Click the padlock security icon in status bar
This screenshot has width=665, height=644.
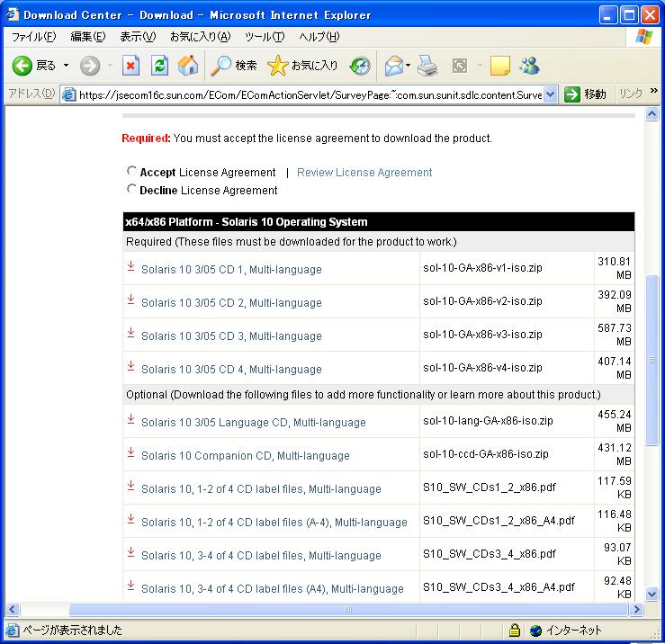(x=515, y=631)
